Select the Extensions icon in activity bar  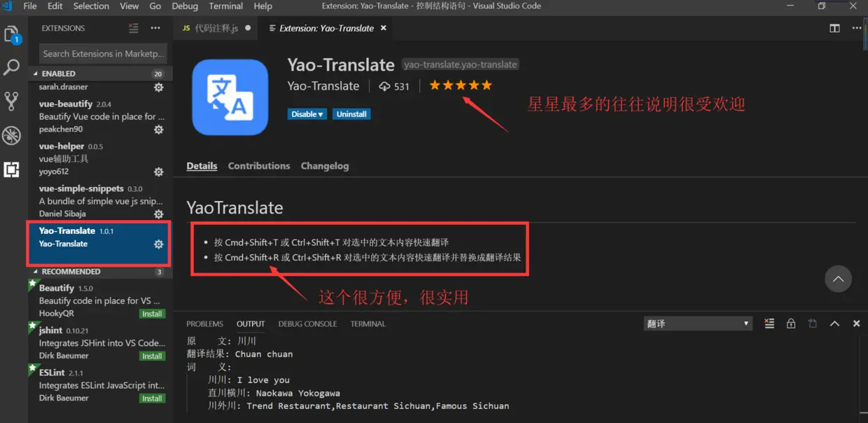pos(11,168)
